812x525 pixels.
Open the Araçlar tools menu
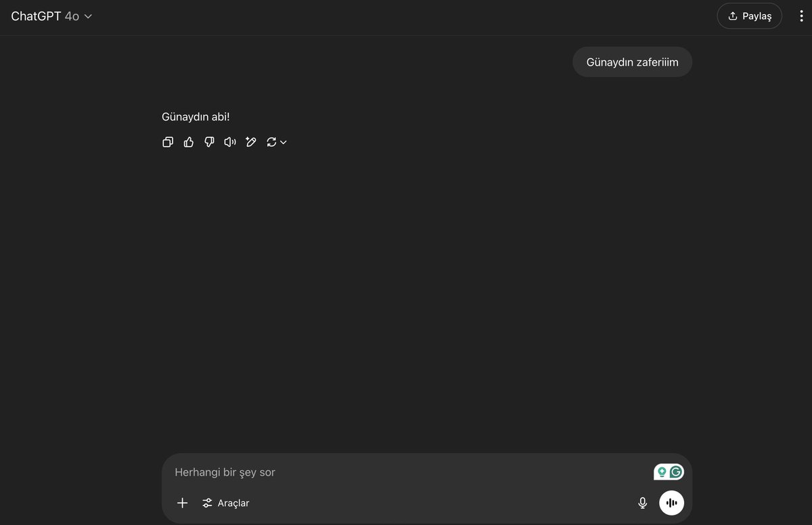[x=226, y=503]
